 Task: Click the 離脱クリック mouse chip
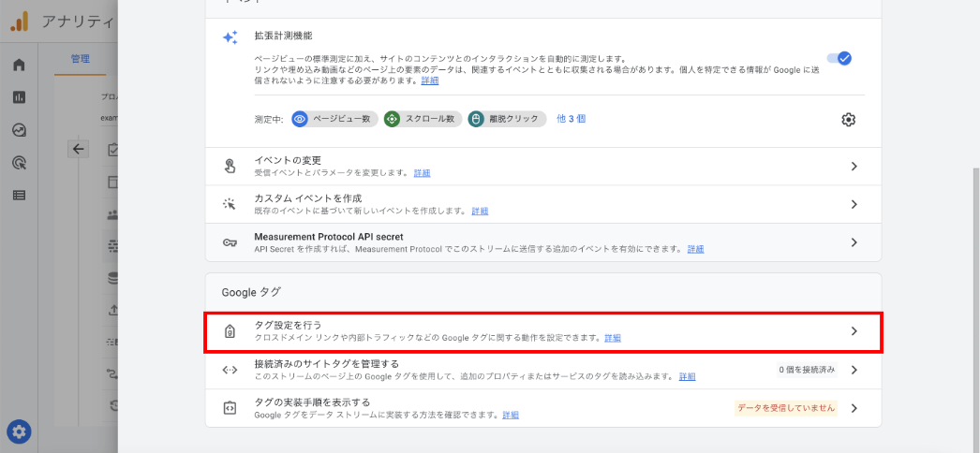507,119
